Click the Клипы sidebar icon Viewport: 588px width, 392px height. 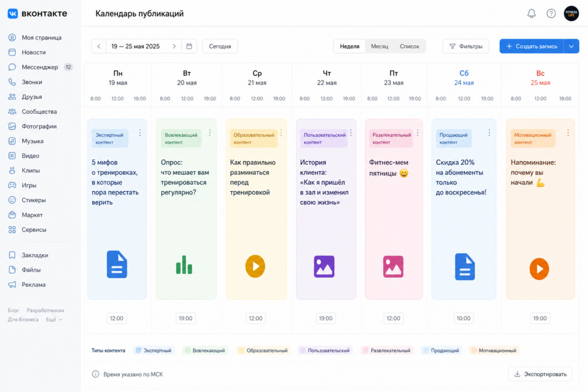coord(13,170)
